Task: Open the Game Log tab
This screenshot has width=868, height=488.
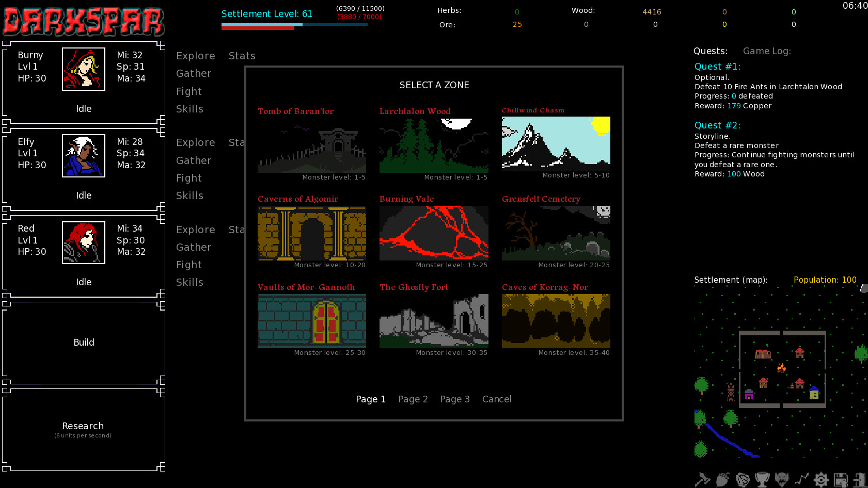Action: 766,51
